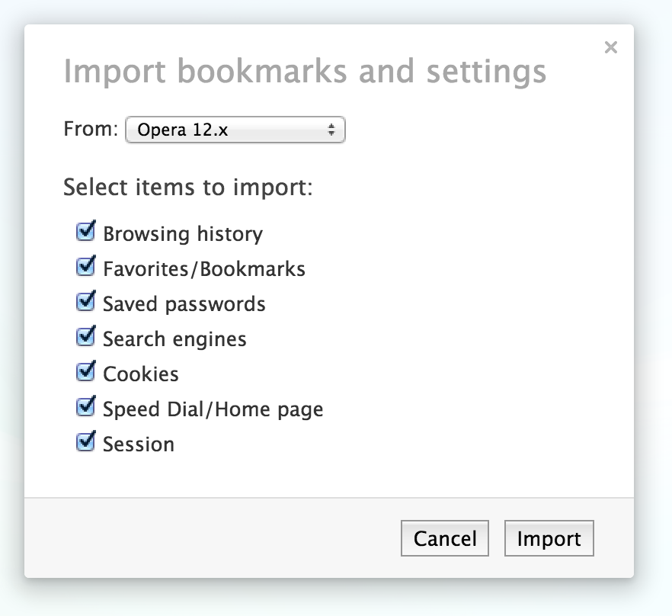Disable the Saved passwords checkbox

86,302
